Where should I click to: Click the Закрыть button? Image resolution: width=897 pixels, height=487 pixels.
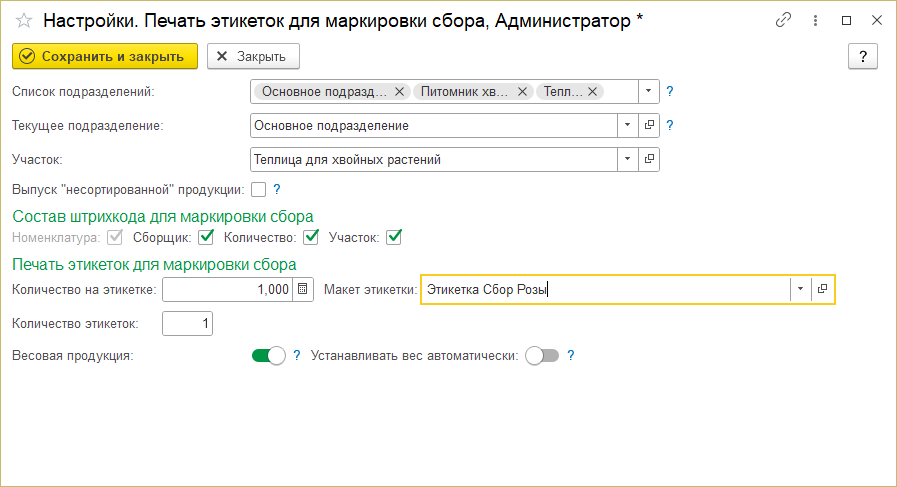tap(253, 56)
